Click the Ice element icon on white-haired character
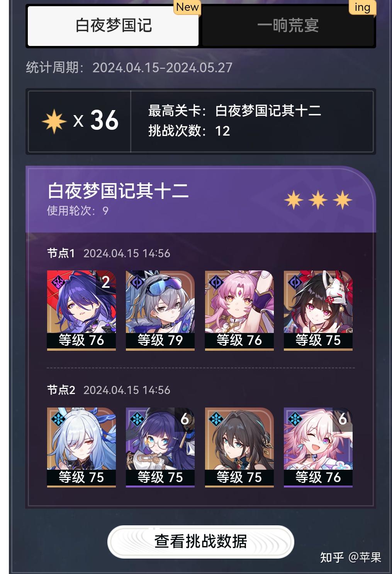Screen dimensions: 392x574 [x=58, y=419]
